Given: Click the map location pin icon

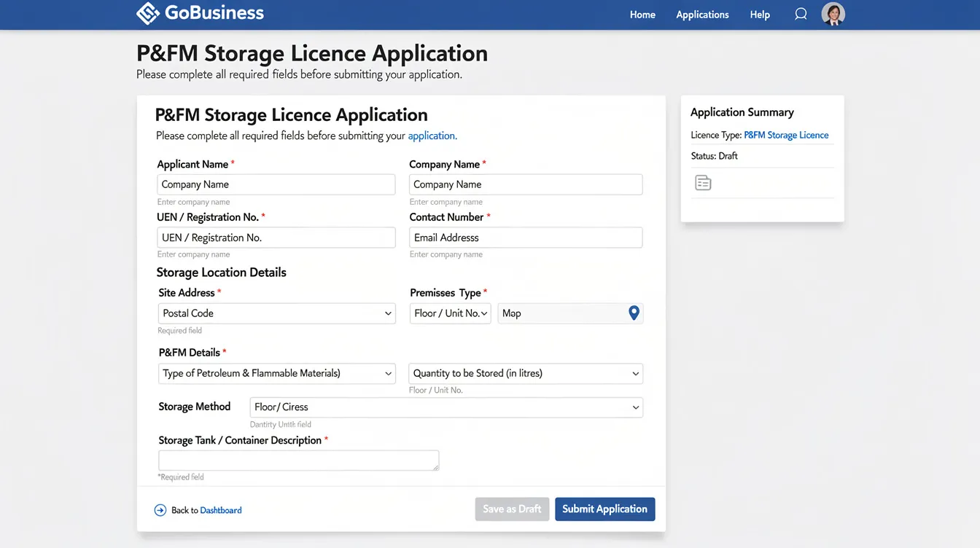Looking at the screenshot, I should pos(634,313).
